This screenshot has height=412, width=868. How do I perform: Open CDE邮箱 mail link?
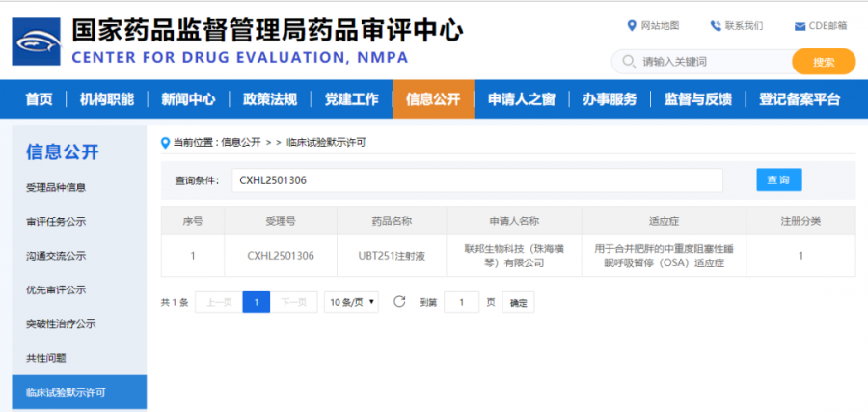click(x=820, y=26)
